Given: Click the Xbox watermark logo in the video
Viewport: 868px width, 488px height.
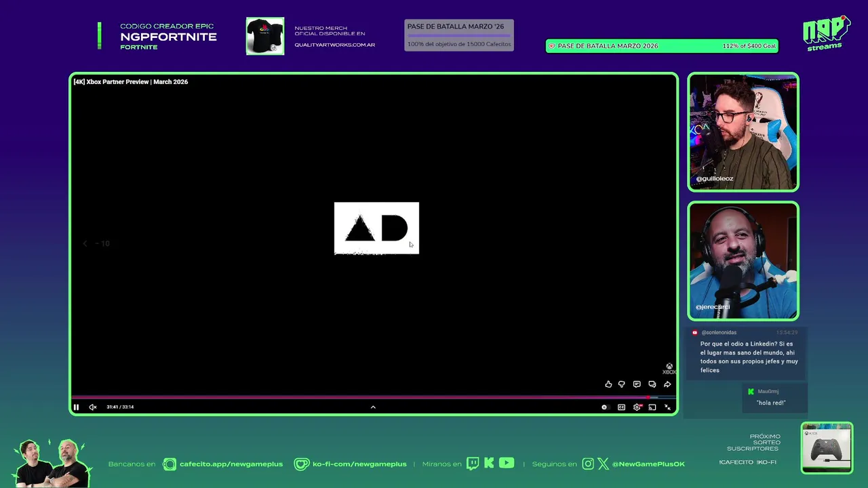Looking at the screenshot, I should [x=669, y=369].
